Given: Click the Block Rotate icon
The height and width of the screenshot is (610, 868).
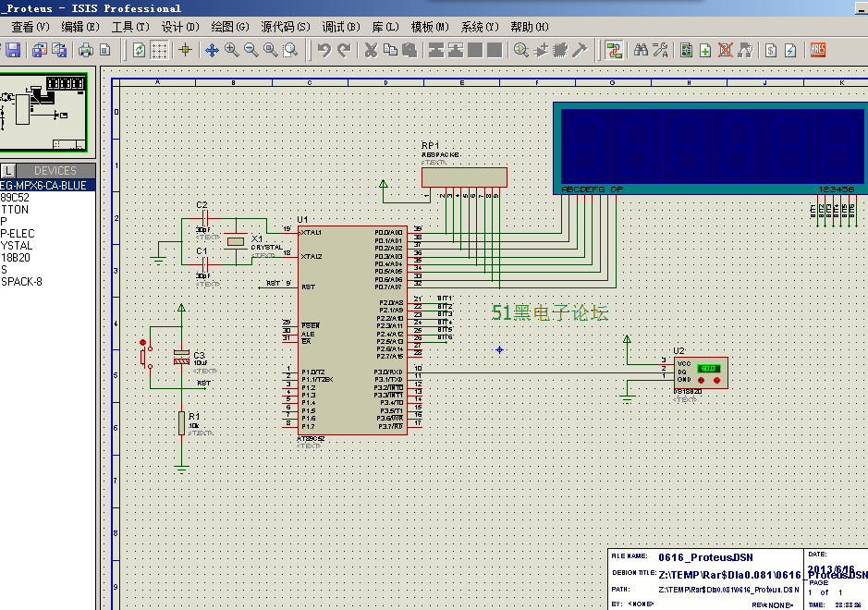Looking at the screenshot, I should click(475, 51).
